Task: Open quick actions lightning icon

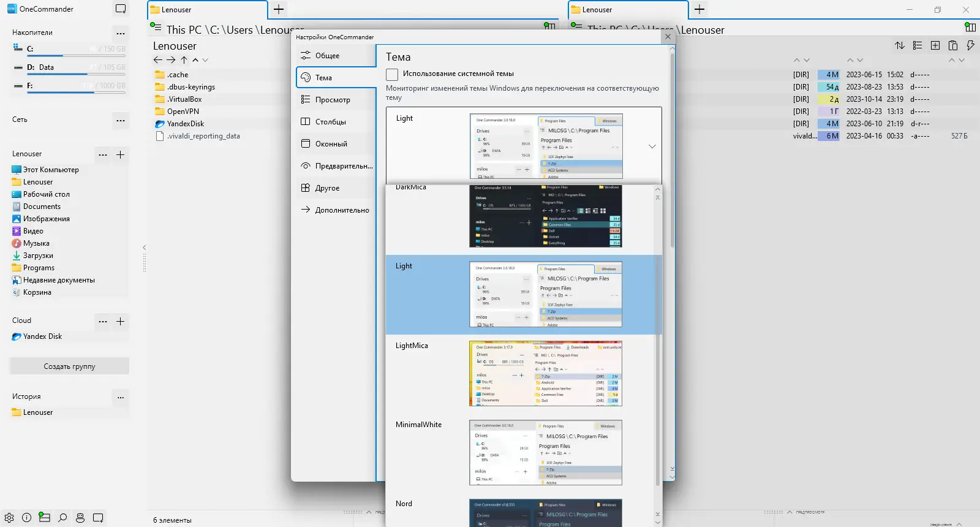Action: coord(970,45)
